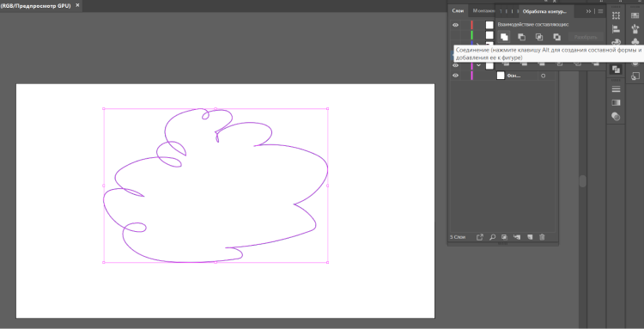Click the target circle of Фон layer
The image size is (644, 329).
coord(544,76)
